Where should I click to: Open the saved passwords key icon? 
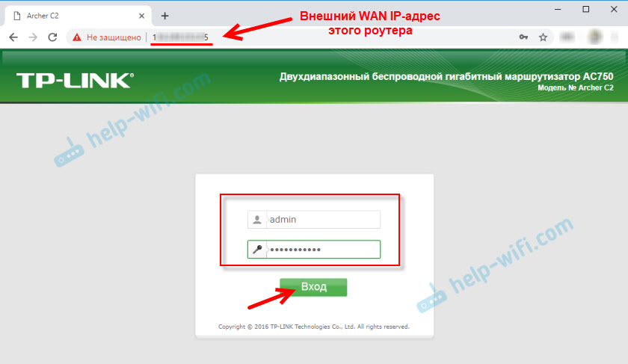523,37
